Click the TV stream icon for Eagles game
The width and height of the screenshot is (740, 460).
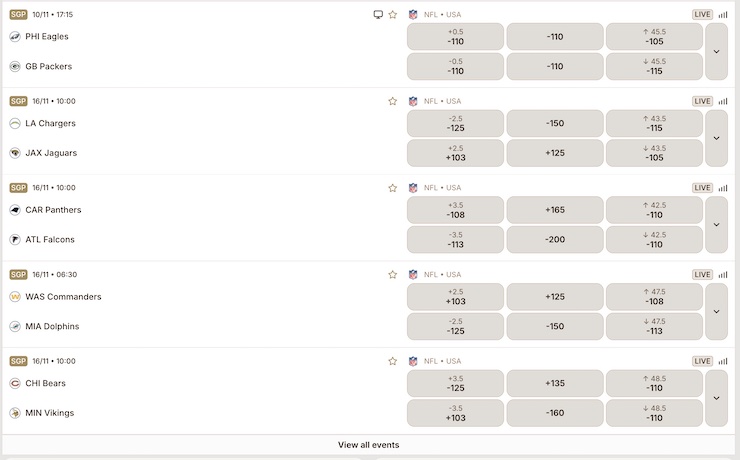pos(378,15)
